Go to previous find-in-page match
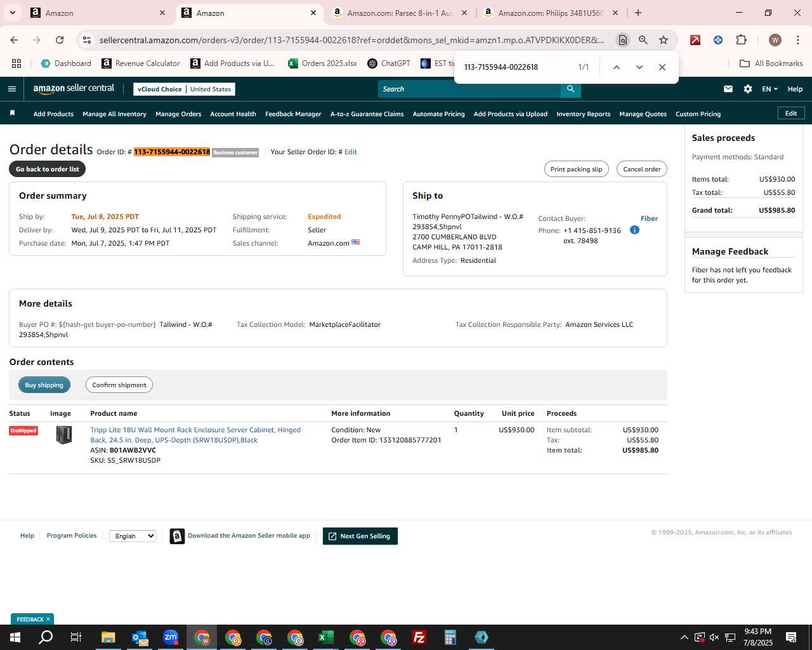 [x=616, y=67]
